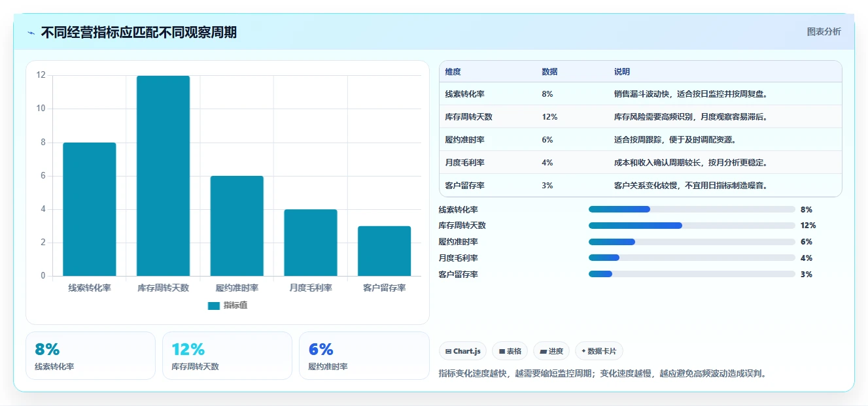Click the 线索转化率 progress bar at 8%
868x406 pixels.
click(692, 209)
